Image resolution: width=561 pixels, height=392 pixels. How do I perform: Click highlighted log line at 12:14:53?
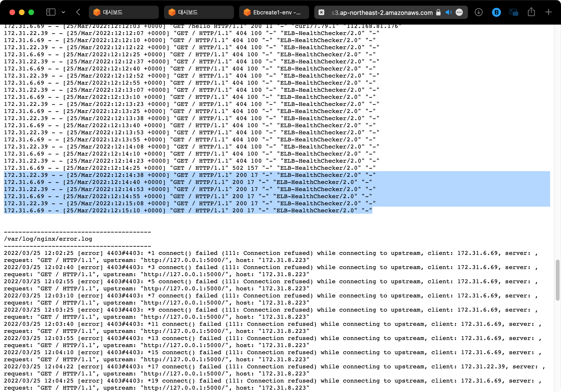190,189
